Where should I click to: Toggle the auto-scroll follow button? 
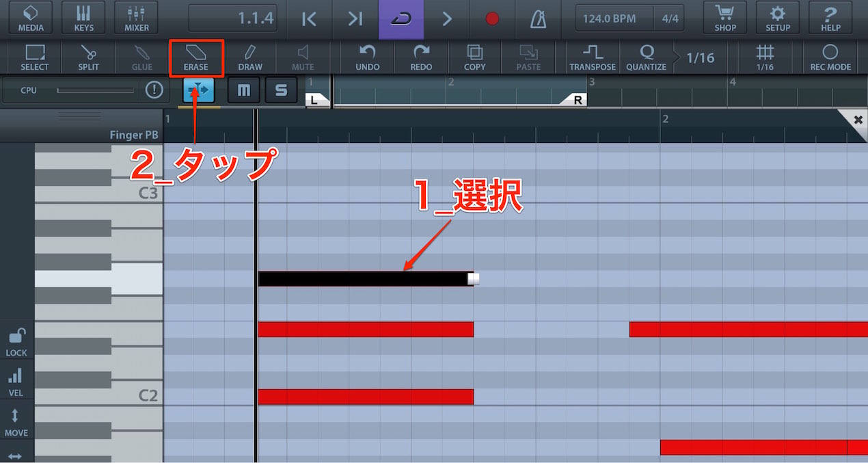pyautogui.click(x=199, y=90)
